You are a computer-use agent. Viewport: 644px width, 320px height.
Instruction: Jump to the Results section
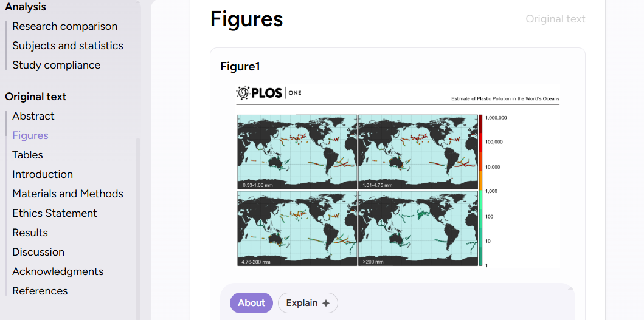[30, 233]
